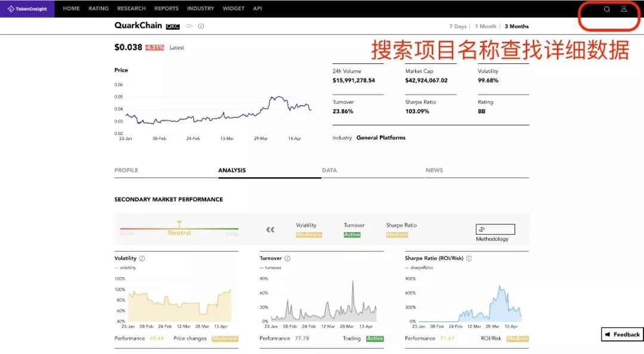This screenshot has height=354, width=644.
Task: Click the Turnover chart info icon
Action: point(287,258)
